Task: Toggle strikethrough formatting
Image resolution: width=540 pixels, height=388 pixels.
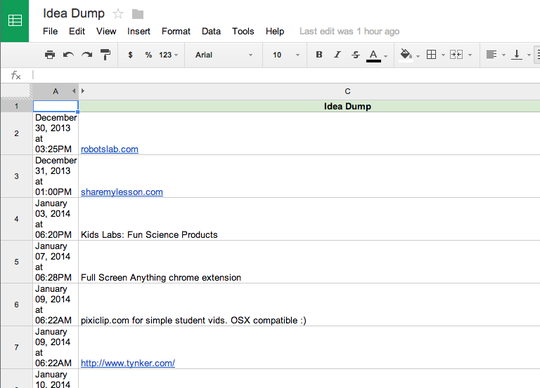Action: [356, 55]
